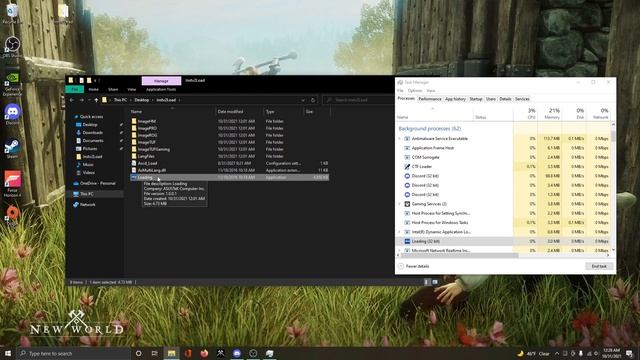
Task: Select This PC in navigation pane
Action: pyautogui.click(x=87, y=194)
